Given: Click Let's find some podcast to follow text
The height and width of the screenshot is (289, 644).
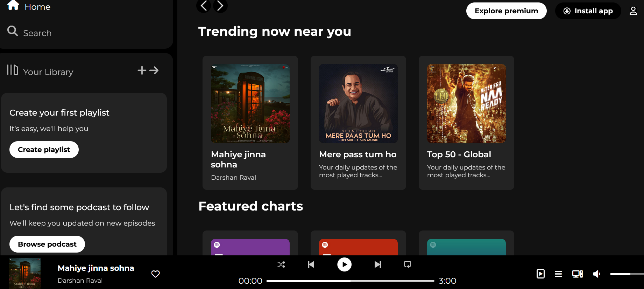Looking at the screenshot, I should point(79,207).
